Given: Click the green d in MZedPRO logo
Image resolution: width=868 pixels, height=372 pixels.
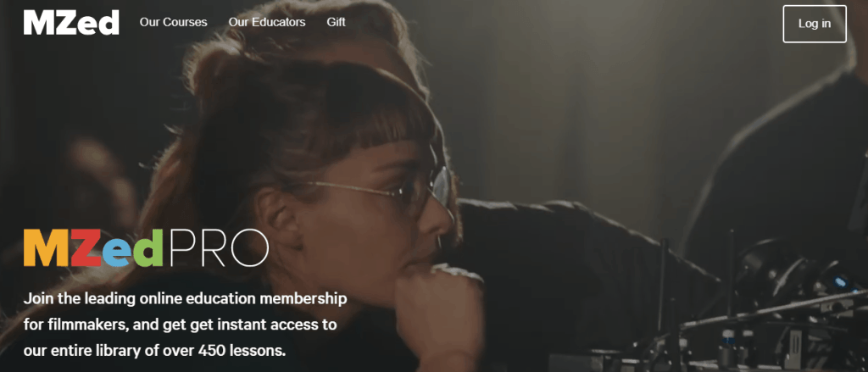Looking at the screenshot, I should point(149,248).
